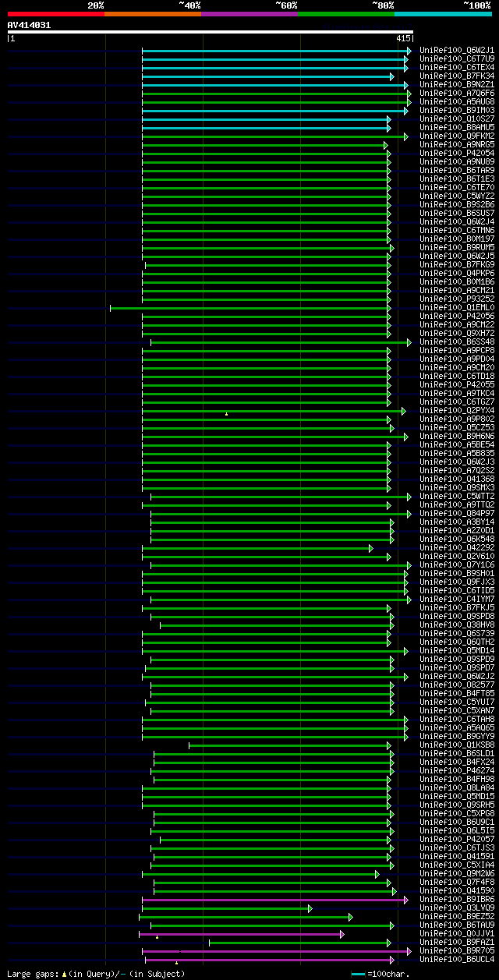Open hit UniRef100_A7Q6F6

point(457,93)
